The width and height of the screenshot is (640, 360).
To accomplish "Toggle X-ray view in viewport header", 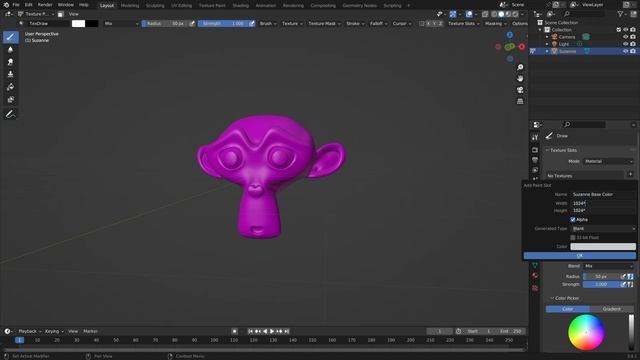I will [485, 14].
